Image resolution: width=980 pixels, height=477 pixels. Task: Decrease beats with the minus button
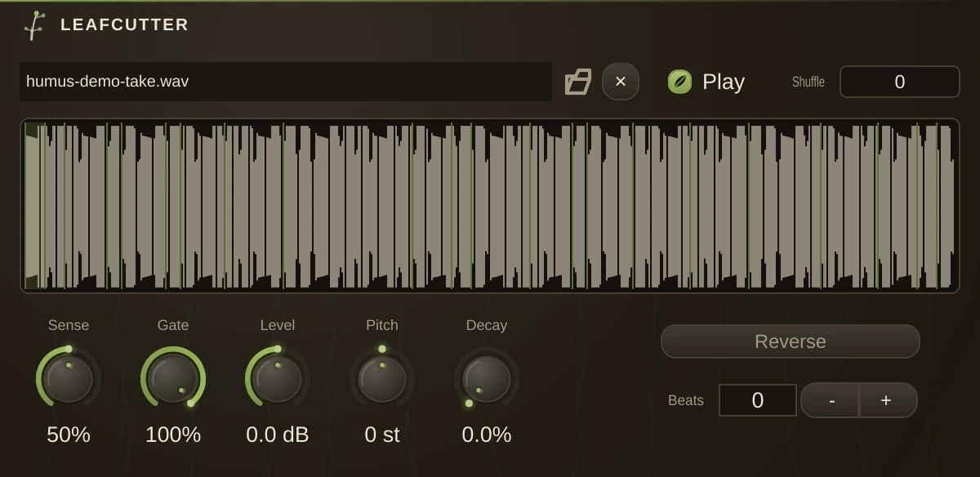click(831, 400)
